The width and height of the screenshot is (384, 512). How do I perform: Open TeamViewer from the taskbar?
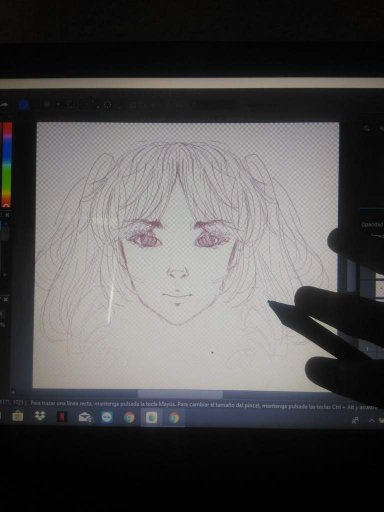coord(107,417)
